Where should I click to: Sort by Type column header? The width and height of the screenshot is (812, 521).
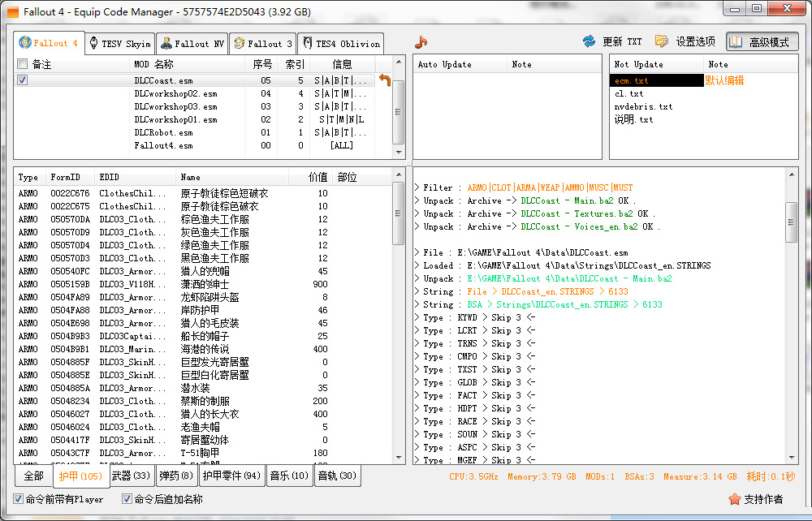[30, 177]
